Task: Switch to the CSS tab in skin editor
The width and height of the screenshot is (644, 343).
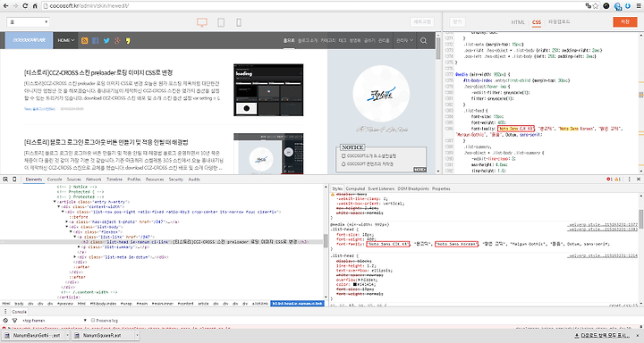Action: [537, 22]
